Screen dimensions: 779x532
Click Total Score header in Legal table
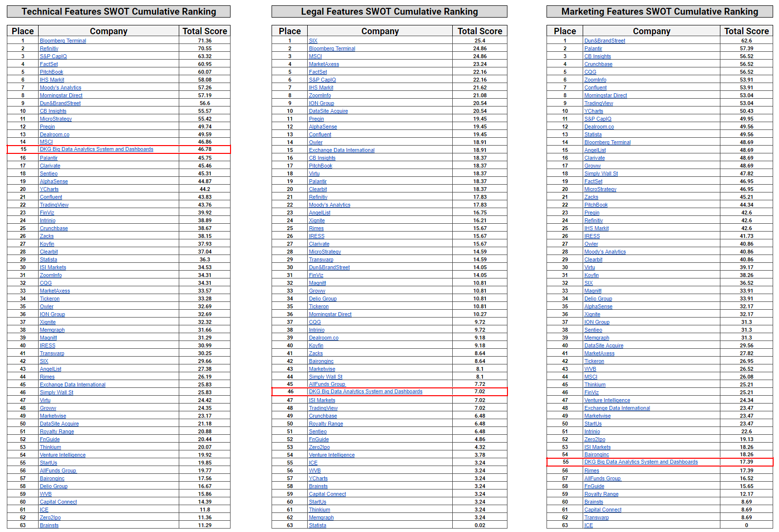click(480, 31)
